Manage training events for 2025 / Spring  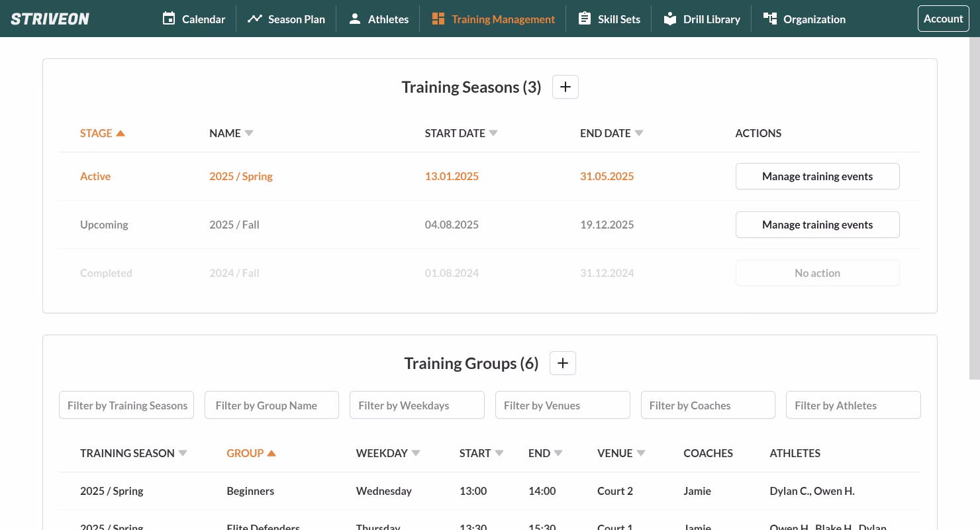pyautogui.click(x=817, y=176)
